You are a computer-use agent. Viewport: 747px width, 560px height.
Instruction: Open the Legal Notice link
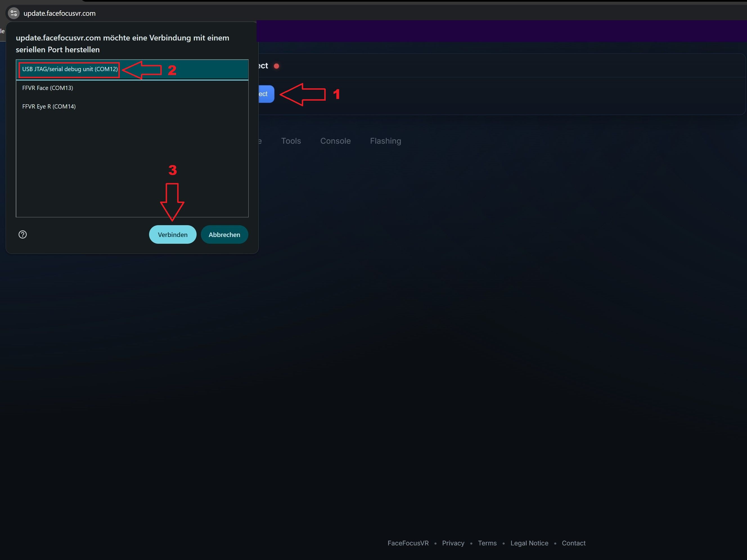pos(529,543)
